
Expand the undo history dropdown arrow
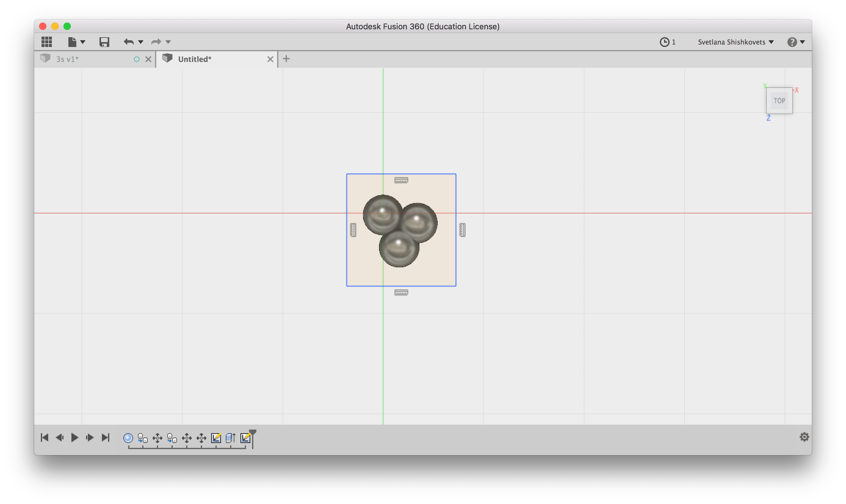point(141,42)
